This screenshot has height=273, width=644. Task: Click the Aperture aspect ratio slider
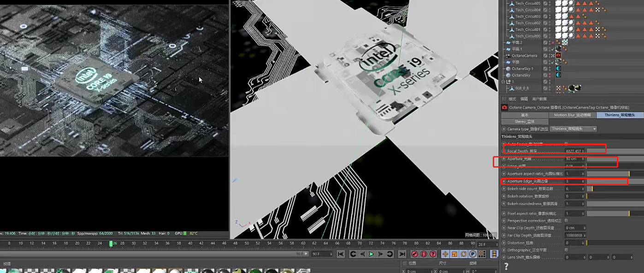(x=615, y=174)
